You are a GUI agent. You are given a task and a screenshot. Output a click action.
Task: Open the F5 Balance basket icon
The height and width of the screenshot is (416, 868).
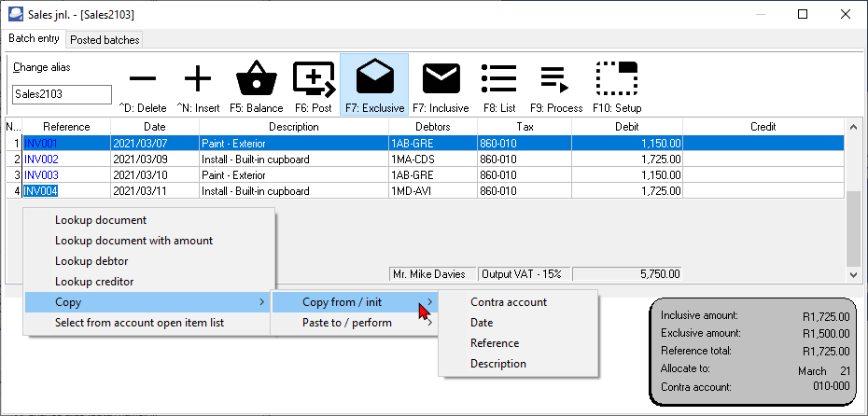pos(257,78)
